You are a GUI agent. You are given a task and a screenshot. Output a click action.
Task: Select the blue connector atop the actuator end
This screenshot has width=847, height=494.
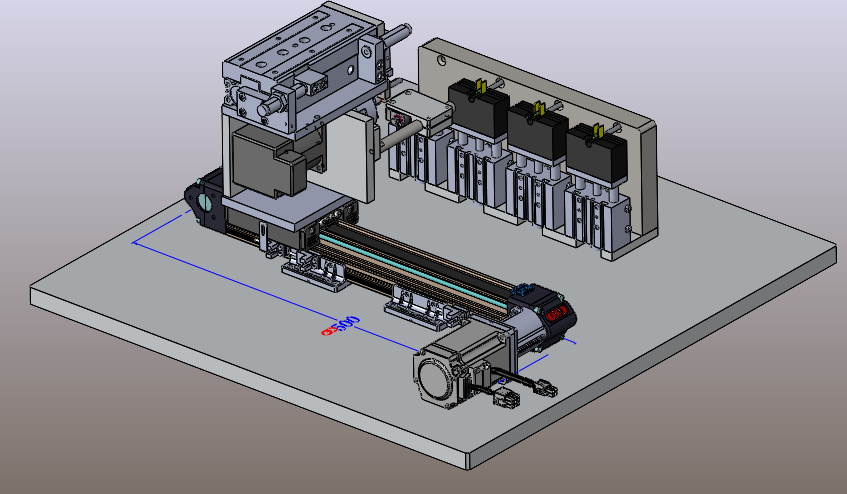pyautogui.click(x=521, y=290)
